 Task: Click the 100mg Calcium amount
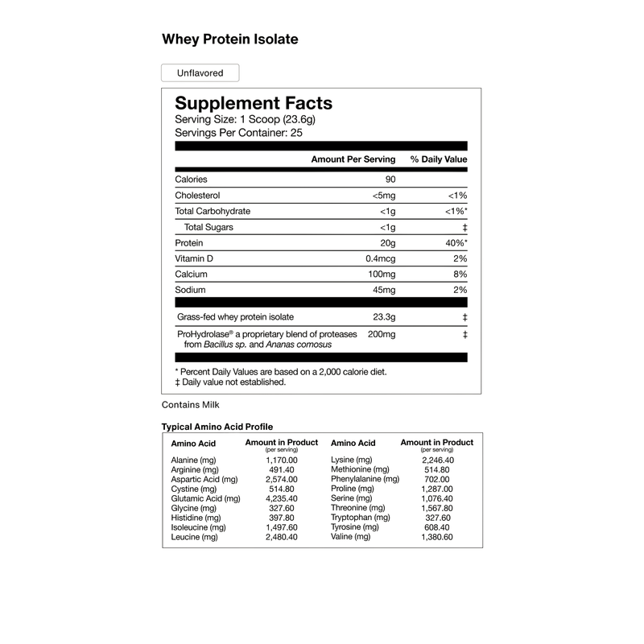382,275
